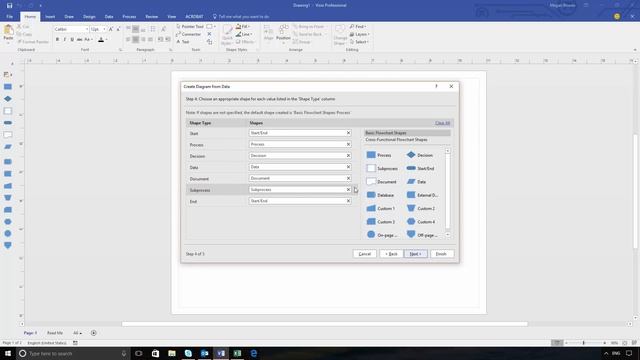Clear the shape assigned to Decision row
The width and height of the screenshot is (640, 360).
[x=348, y=156]
